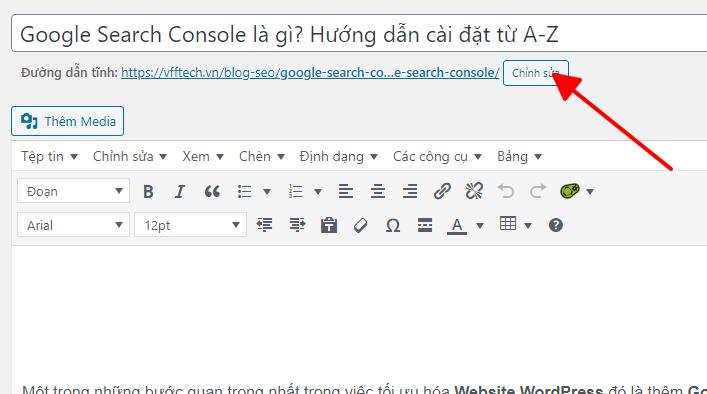Open the Chỉnh sửa menu in menubar
The image size is (707, 394).
coord(130,156)
